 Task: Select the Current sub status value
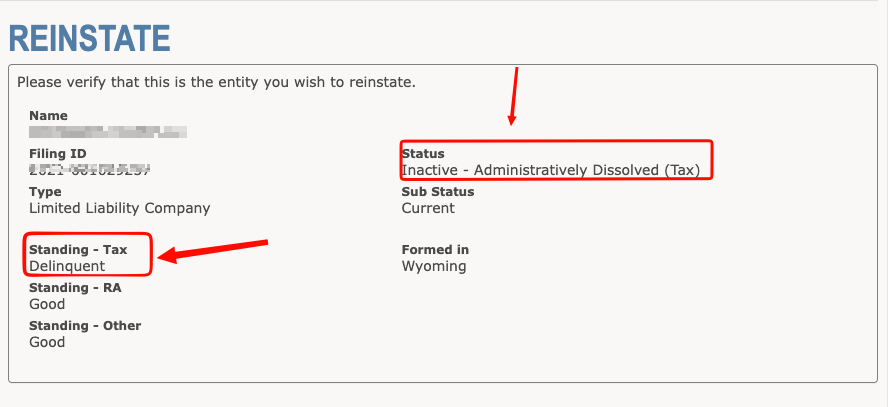(x=428, y=208)
